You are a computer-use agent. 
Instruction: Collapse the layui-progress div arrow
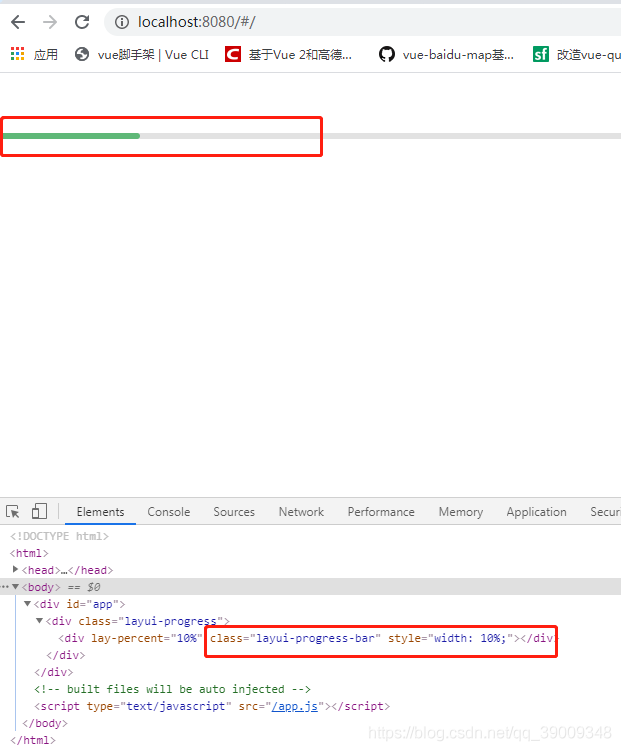click(39, 621)
